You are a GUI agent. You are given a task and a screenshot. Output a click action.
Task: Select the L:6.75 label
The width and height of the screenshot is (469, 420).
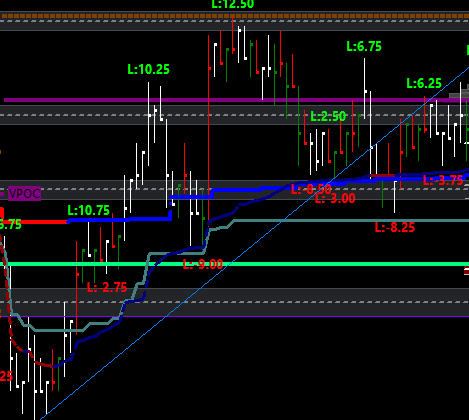pyautogui.click(x=364, y=46)
